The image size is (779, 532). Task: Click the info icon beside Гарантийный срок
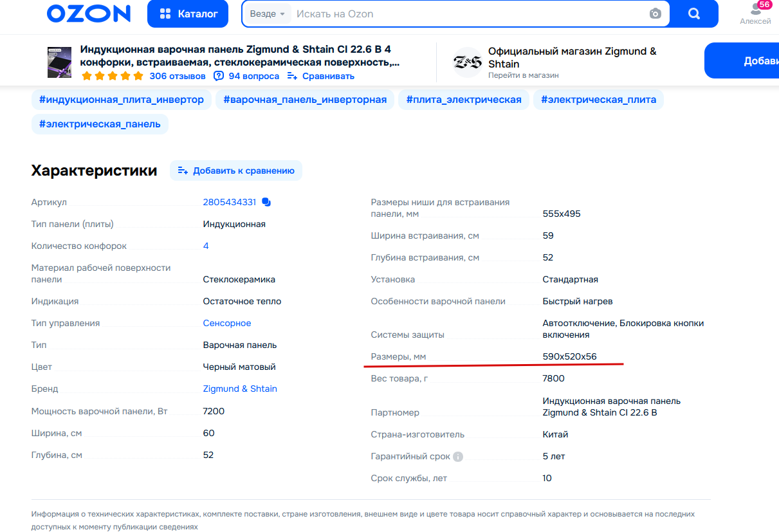[x=458, y=457]
